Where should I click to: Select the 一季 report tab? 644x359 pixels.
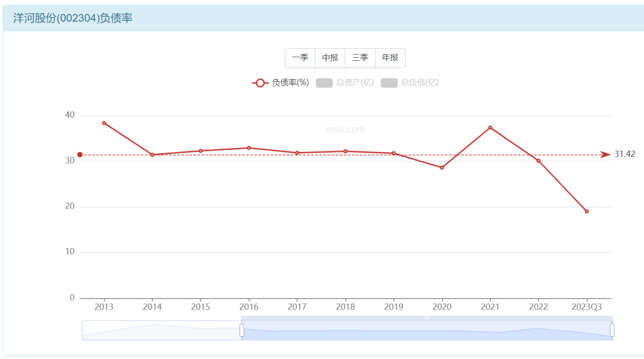300,58
